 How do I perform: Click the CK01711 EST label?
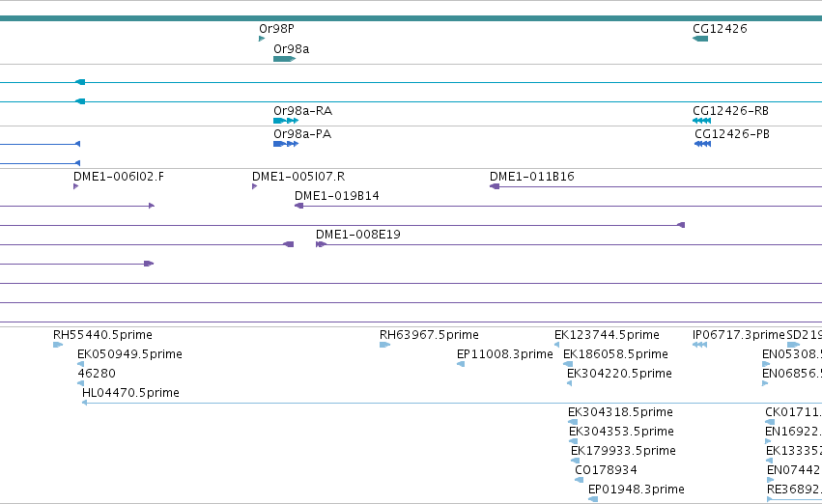[x=793, y=412]
